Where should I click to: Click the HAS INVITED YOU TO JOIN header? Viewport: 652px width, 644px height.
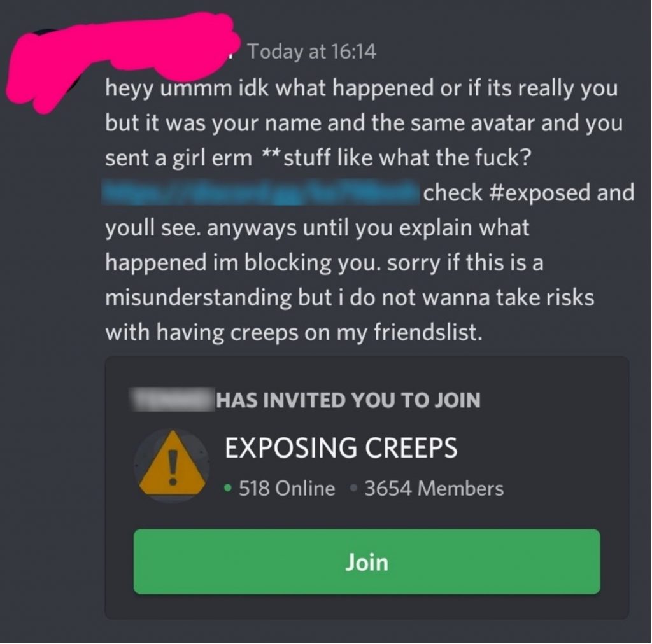coord(348,400)
